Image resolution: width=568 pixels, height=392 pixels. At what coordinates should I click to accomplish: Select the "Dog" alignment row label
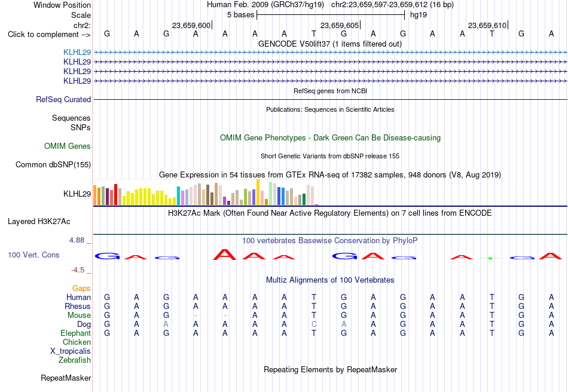click(84, 324)
